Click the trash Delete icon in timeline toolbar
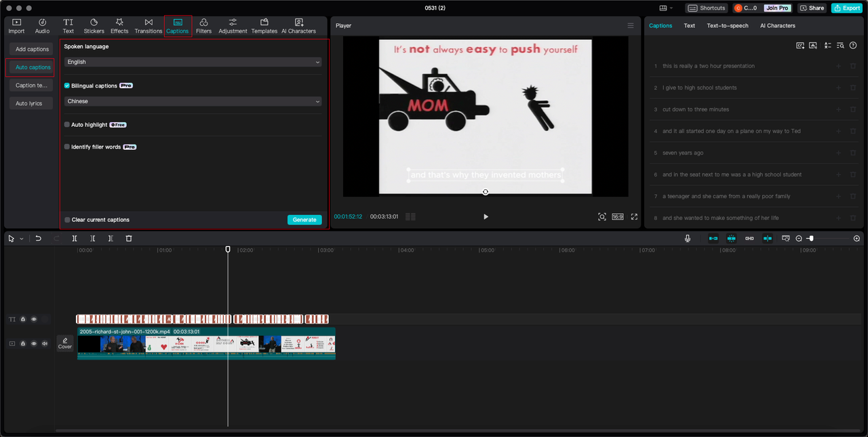The height and width of the screenshot is (437, 868). (x=129, y=238)
